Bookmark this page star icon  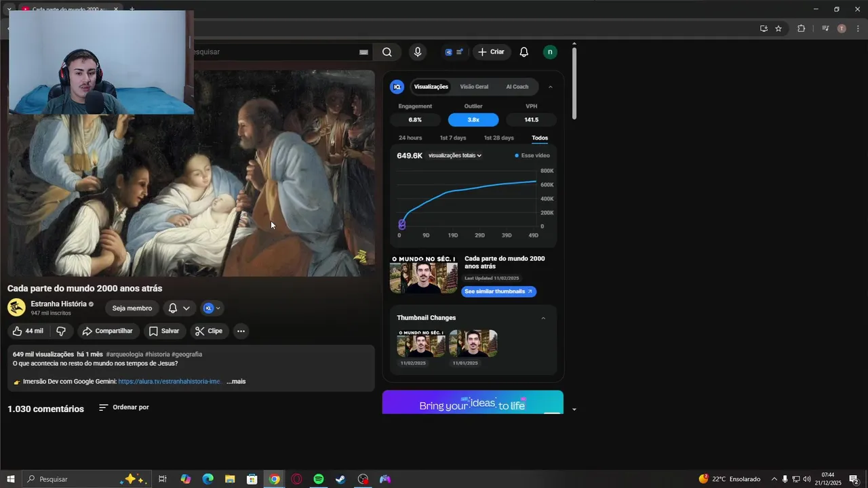(778, 28)
